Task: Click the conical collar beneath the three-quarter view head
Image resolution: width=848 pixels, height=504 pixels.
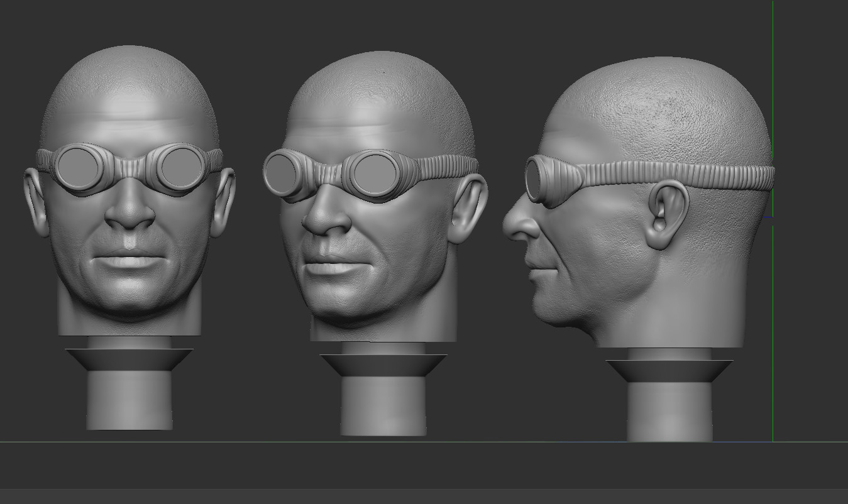Action: click(383, 365)
